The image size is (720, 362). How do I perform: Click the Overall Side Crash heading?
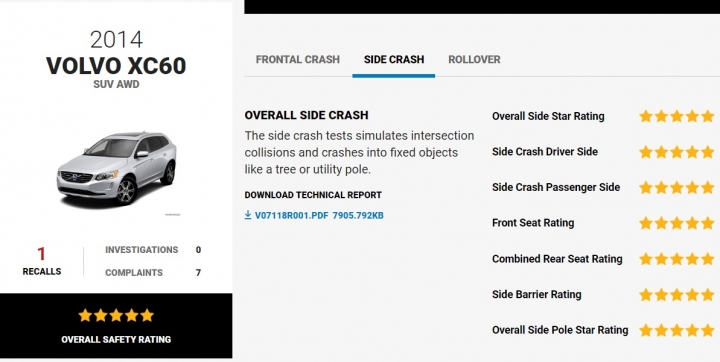(306, 115)
